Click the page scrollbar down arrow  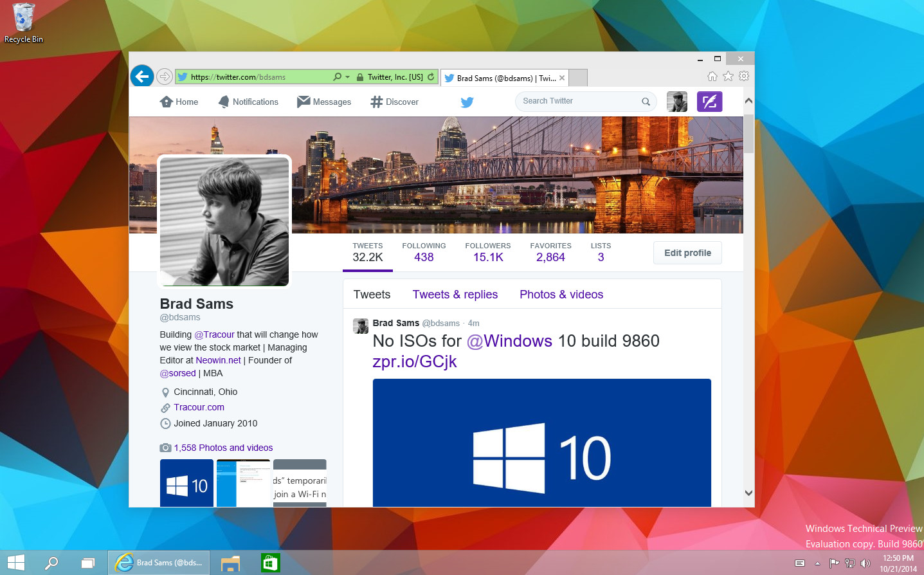(748, 493)
